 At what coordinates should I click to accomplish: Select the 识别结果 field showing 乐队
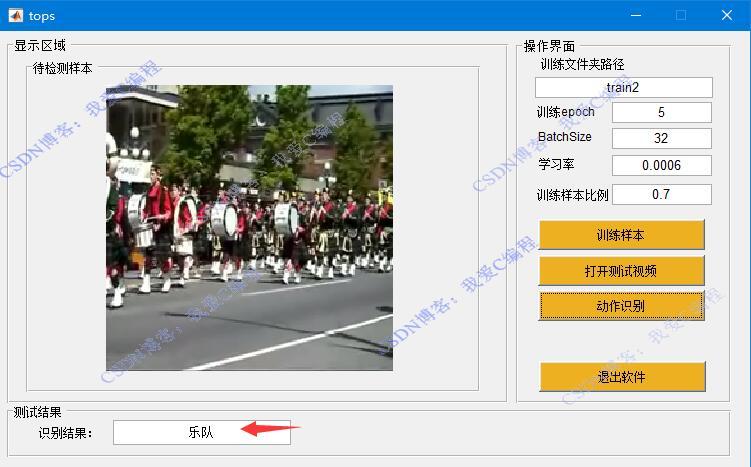pos(202,433)
